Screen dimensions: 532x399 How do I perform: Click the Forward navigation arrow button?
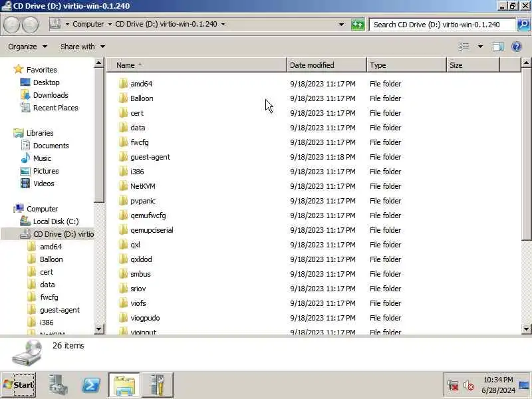[x=31, y=25]
